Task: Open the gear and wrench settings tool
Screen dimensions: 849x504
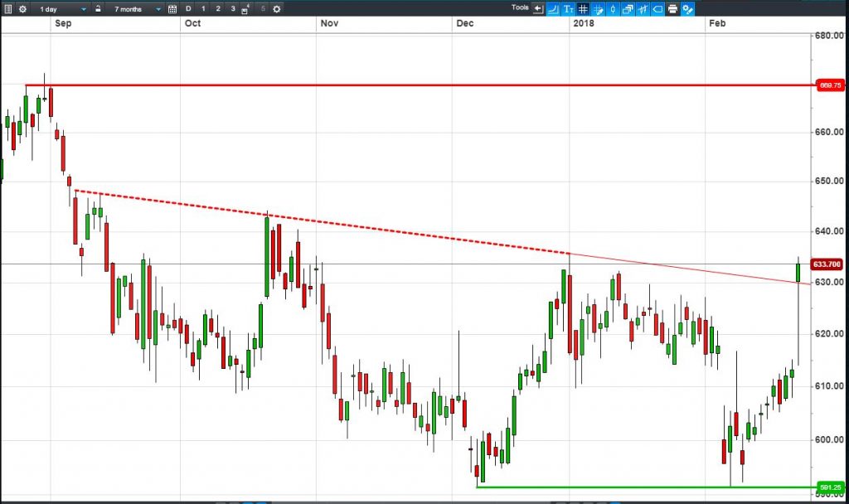Action: pos(687,8)
